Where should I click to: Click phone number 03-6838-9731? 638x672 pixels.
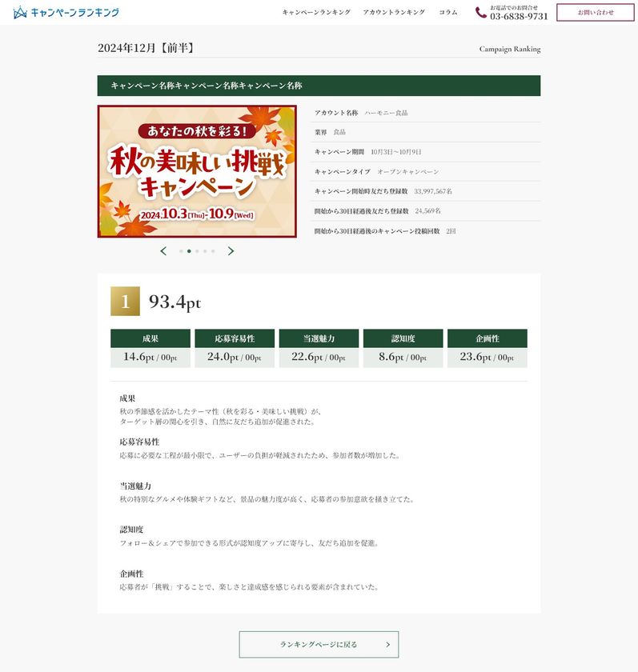pos(519,16)
